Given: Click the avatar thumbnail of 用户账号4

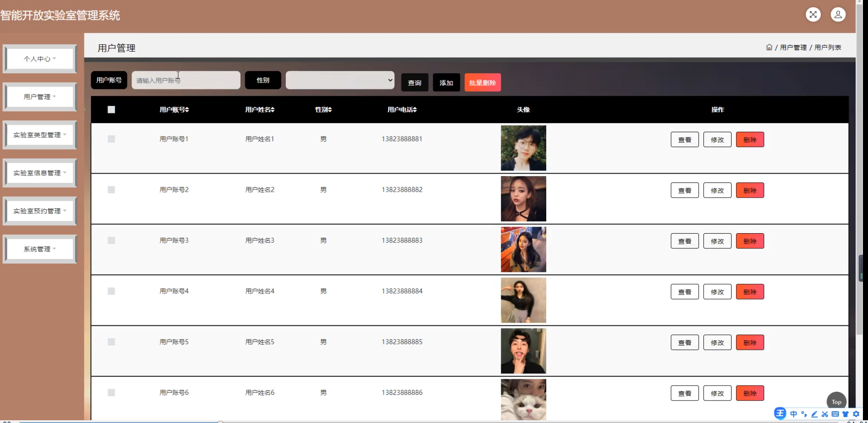Looking at the screenshot, I should (523, 300).
